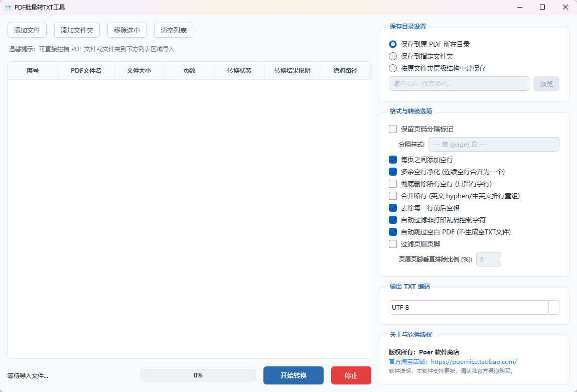The width and height of the screenshot is (577, 392).
Task: Stop conversion with the red 停止 button
Action: pyautogui.click(x=351, y=375)
